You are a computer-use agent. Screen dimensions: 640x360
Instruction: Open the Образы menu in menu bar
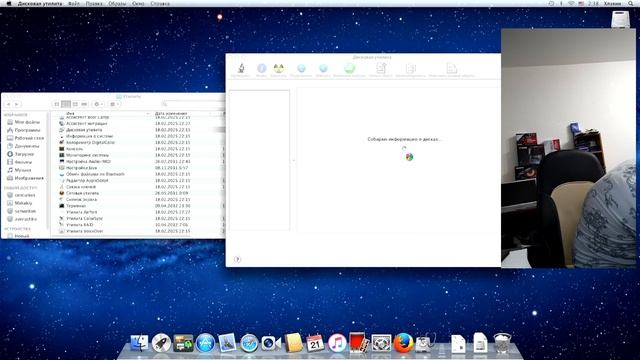point(117,3)
